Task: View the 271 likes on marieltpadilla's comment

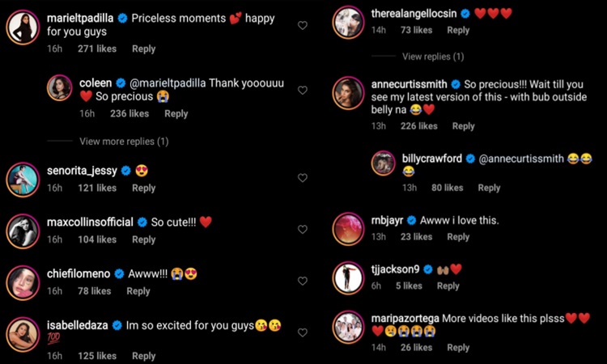Action: tap(97, 49)
